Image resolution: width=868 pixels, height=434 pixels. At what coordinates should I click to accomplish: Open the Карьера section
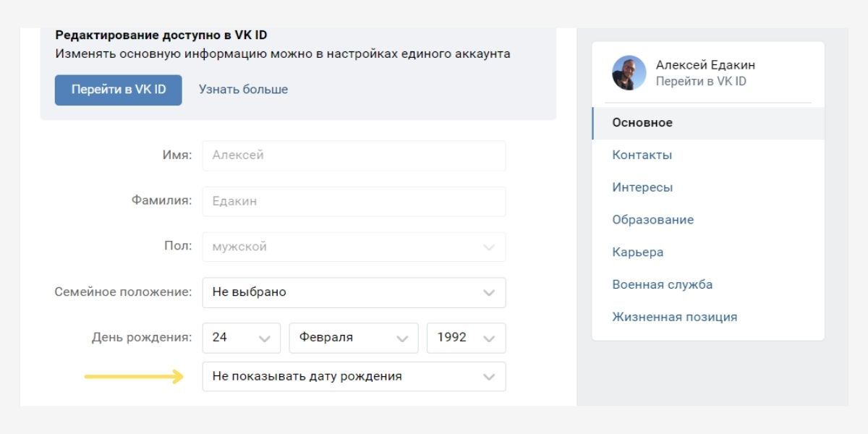click(637, 252)
